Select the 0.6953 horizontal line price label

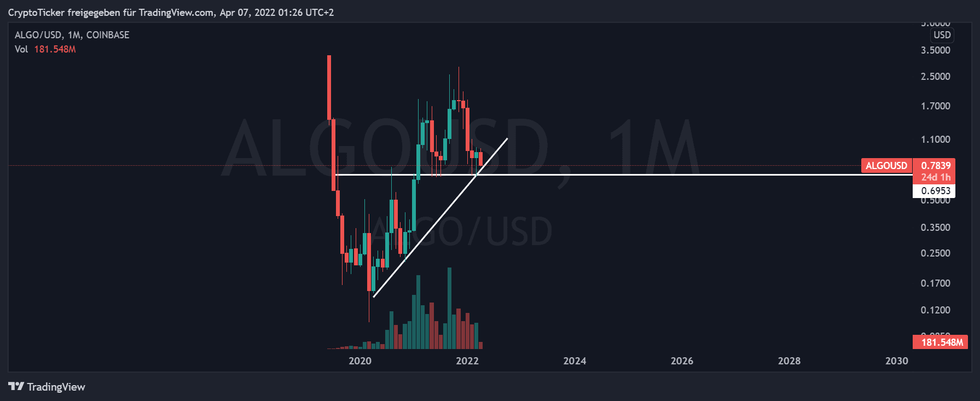(935, 191)
